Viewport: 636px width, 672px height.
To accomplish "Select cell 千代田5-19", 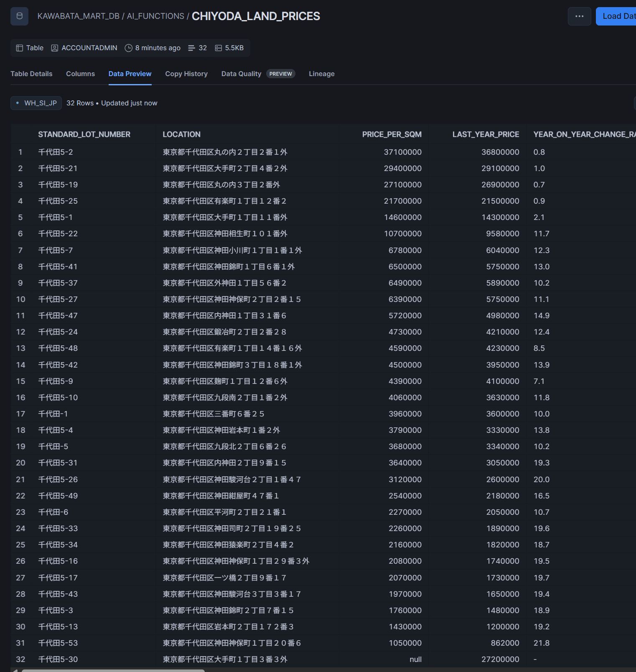I will coord(58,184).
